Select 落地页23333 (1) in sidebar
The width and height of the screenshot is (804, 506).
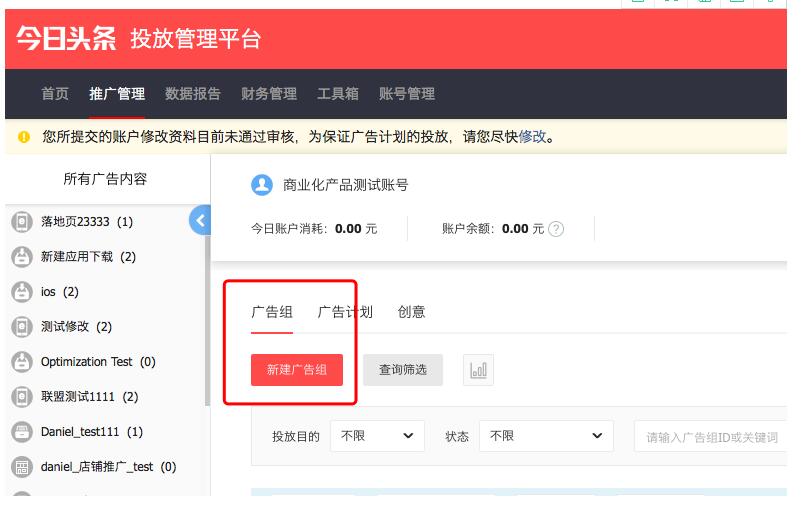(87, 222)
